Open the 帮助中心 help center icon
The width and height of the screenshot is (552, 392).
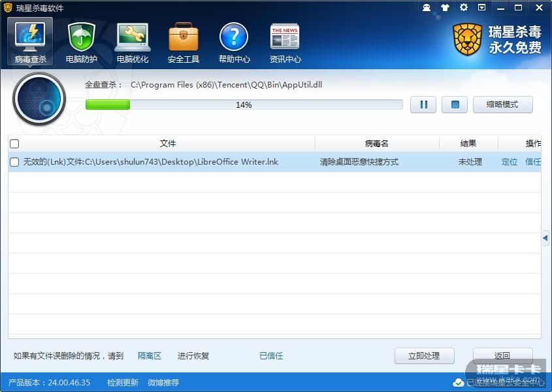[234, 42]
